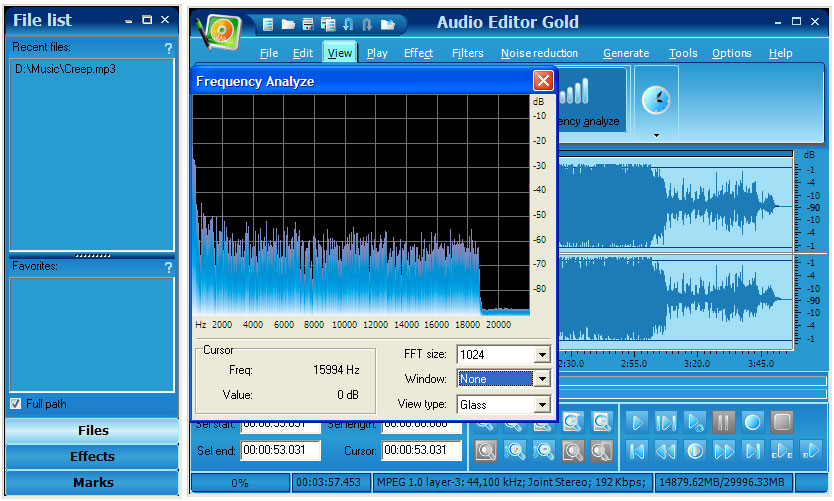
Task: Open the Play menu
Action: pyautogui.click(x=377, y=53)
